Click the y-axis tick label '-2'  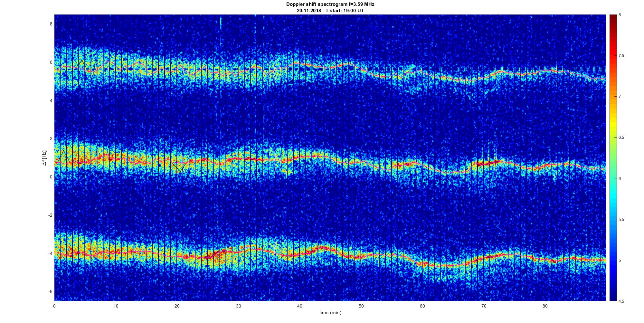pyautogui.click(x=50, y=215)
